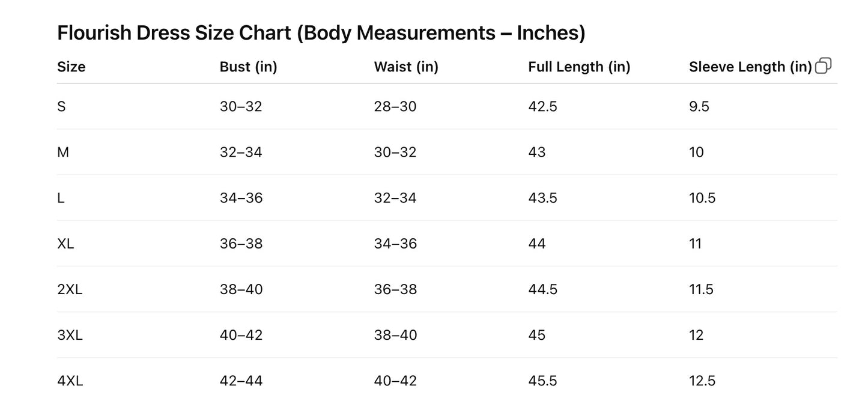Select the S size row label
Viewport: 868px width, 413px height.
pos(61,107)
